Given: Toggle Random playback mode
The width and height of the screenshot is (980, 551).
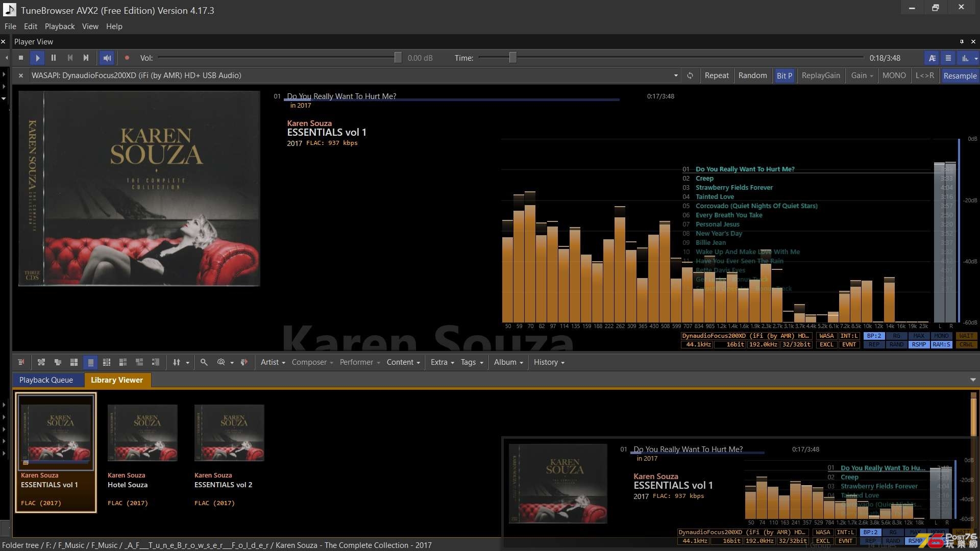Looking at the screenshot, I should click(752, 76).
